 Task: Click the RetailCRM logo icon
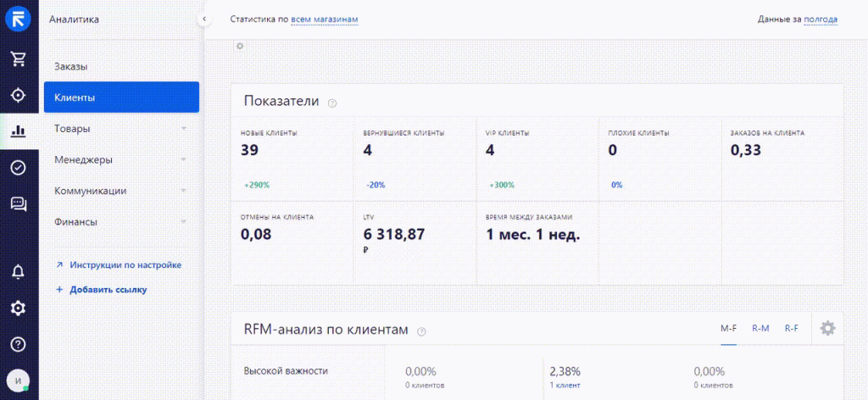point(18,19)
